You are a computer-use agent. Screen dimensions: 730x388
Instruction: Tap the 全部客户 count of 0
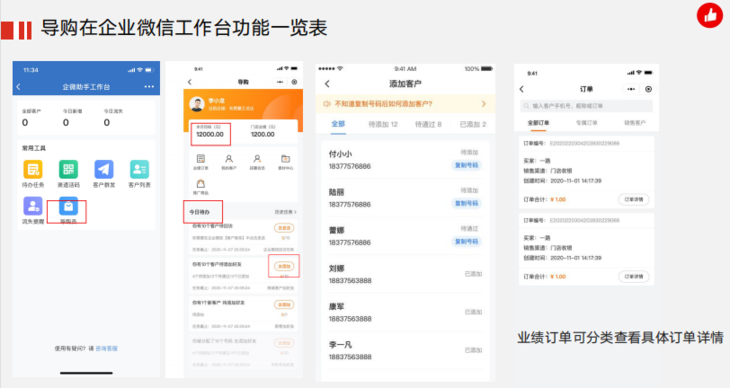point(25,123)
